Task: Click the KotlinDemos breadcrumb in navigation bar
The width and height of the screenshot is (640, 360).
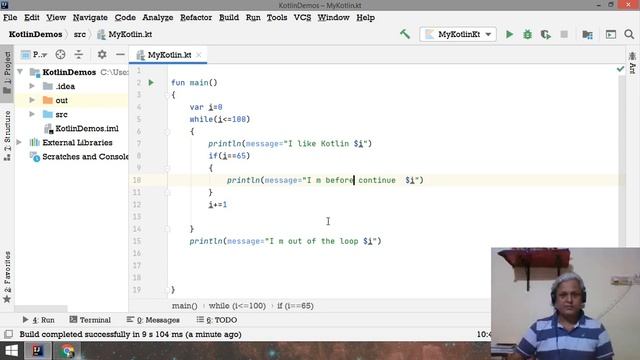Action: (36, 34)
